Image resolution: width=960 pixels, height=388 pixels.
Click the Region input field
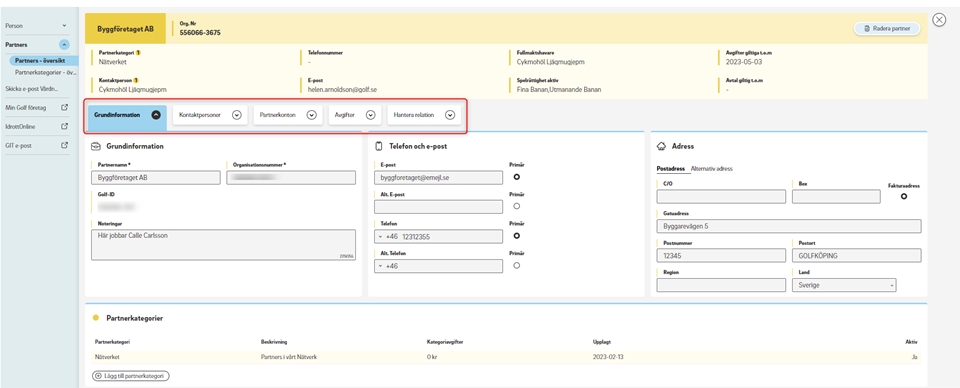(x=721, y=285)
